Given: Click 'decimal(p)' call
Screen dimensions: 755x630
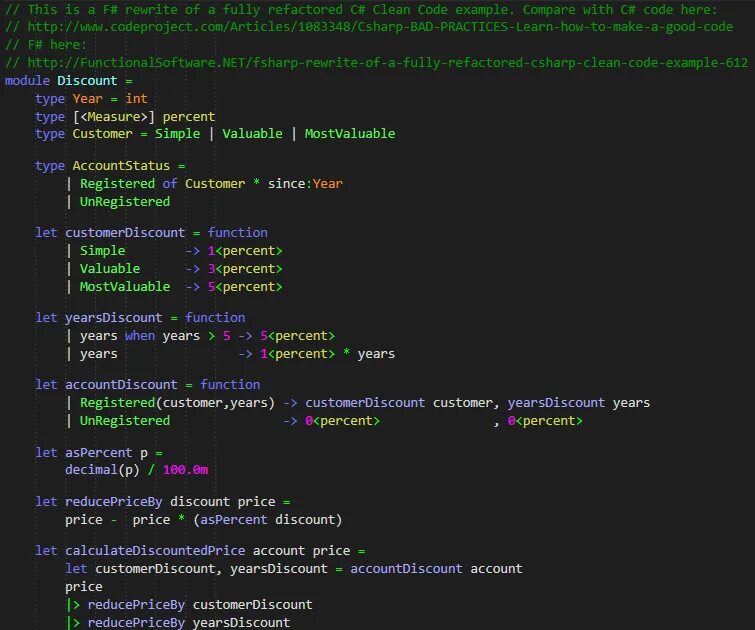Looking at the screenshot, I should (103, 470).
